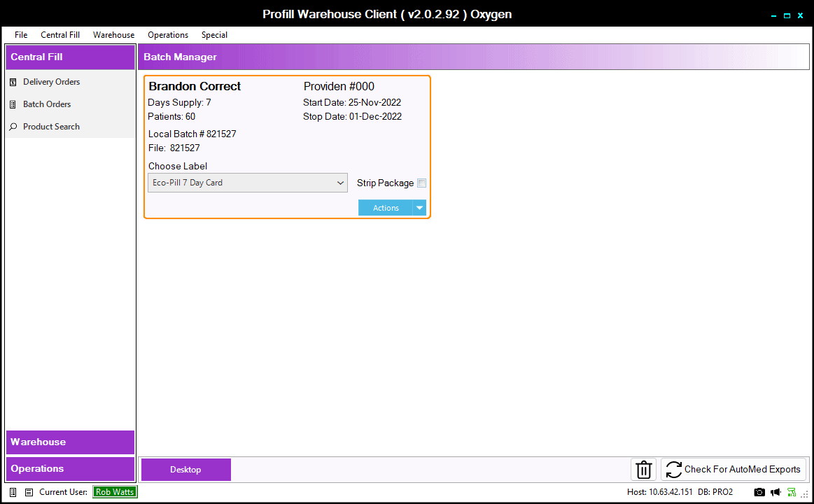Viewport: 814px width, 504px height.
Task: Click the green network status icon
Action: point(791,492)
